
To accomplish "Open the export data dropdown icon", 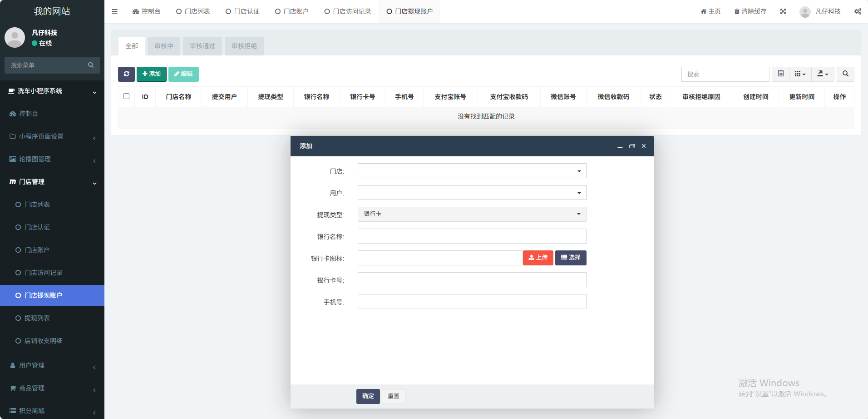I will coord(823,74).
